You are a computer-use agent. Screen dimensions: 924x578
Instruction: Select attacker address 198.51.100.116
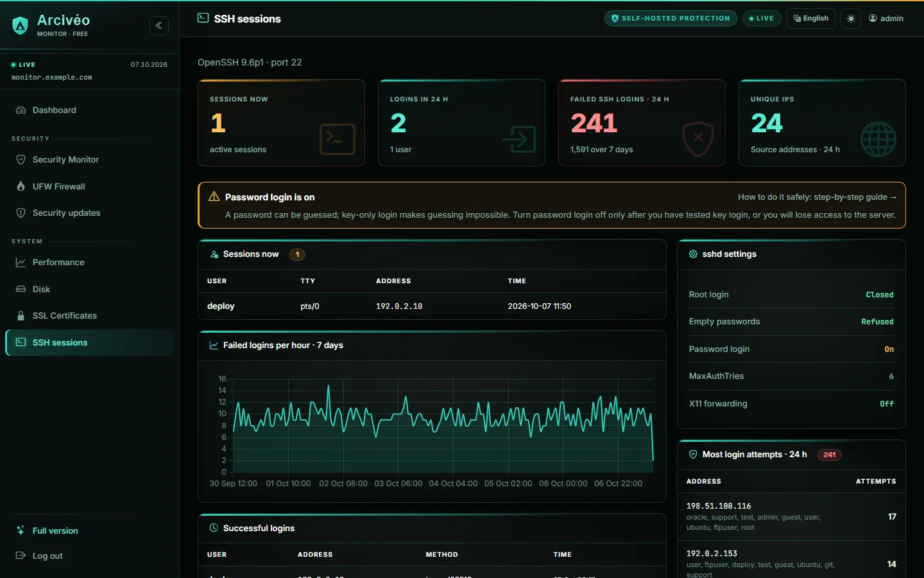(719, 506)
